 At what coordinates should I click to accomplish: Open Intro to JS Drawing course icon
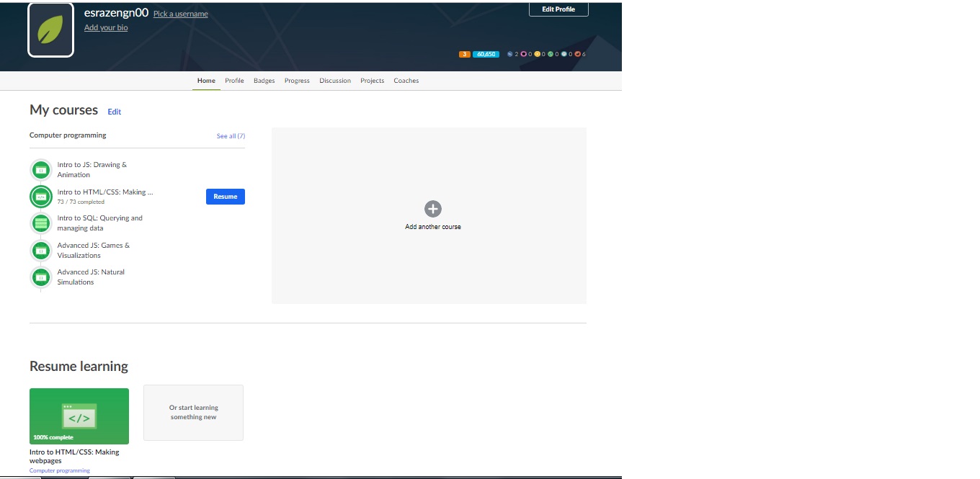click(41, 170)
